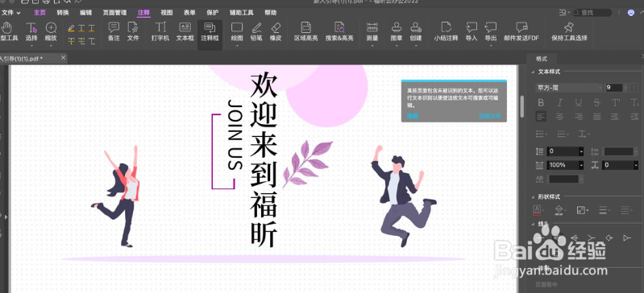
Task: Open the 视图 ribbon tab
Action: click(167, 13)
